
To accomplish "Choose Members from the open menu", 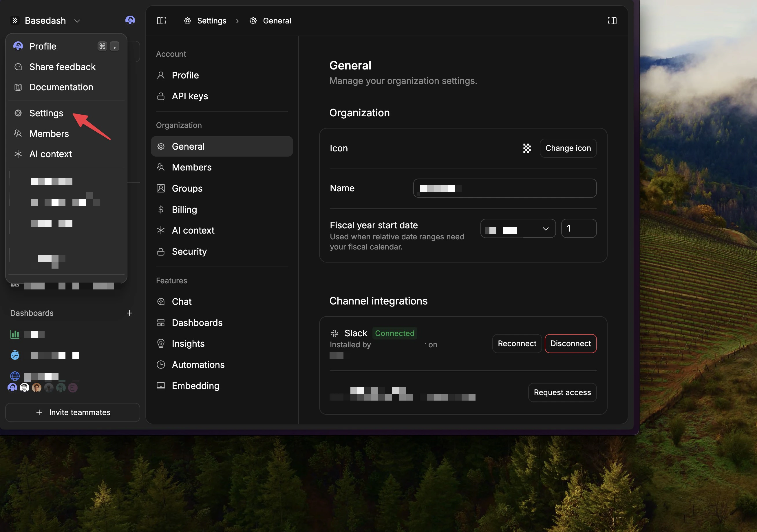I will (x=49, y=133).
